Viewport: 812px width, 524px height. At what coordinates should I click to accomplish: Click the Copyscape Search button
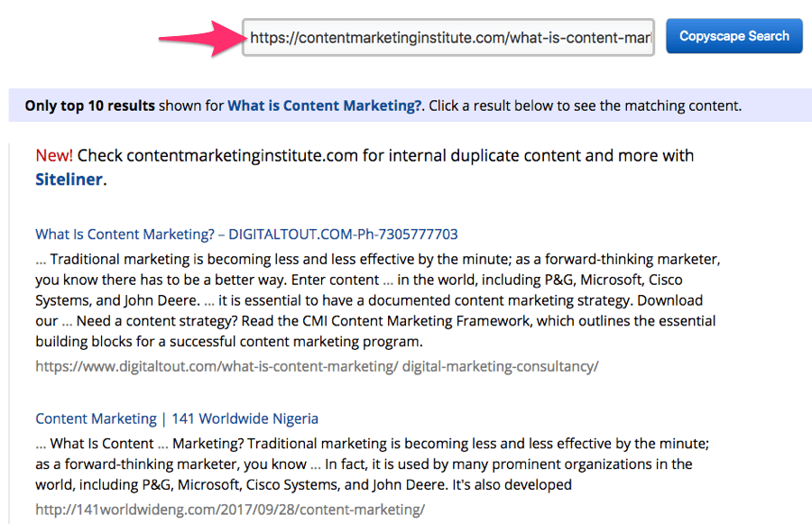pyautogui.click(x=734, y=36)
